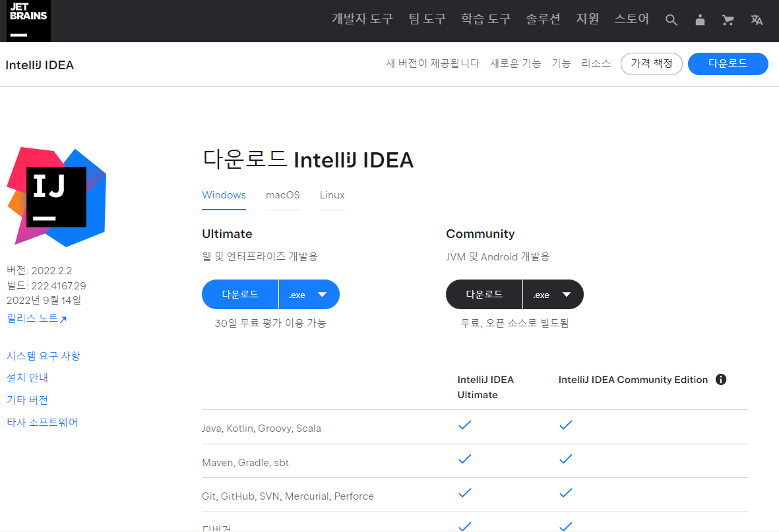The height and width of the screenshot is (532, 779).
Task: Click the 2022년 9월 14일 date text
Action: [44, 300]
